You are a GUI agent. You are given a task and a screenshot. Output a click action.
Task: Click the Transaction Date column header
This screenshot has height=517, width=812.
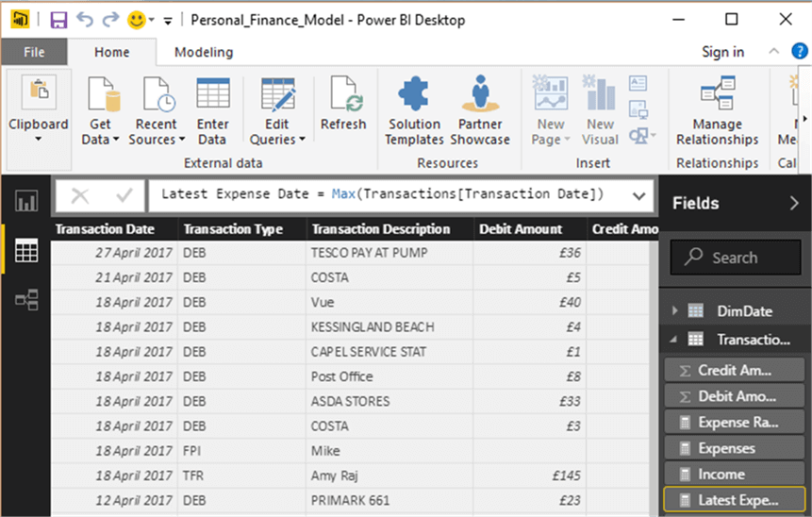(114, 229)
